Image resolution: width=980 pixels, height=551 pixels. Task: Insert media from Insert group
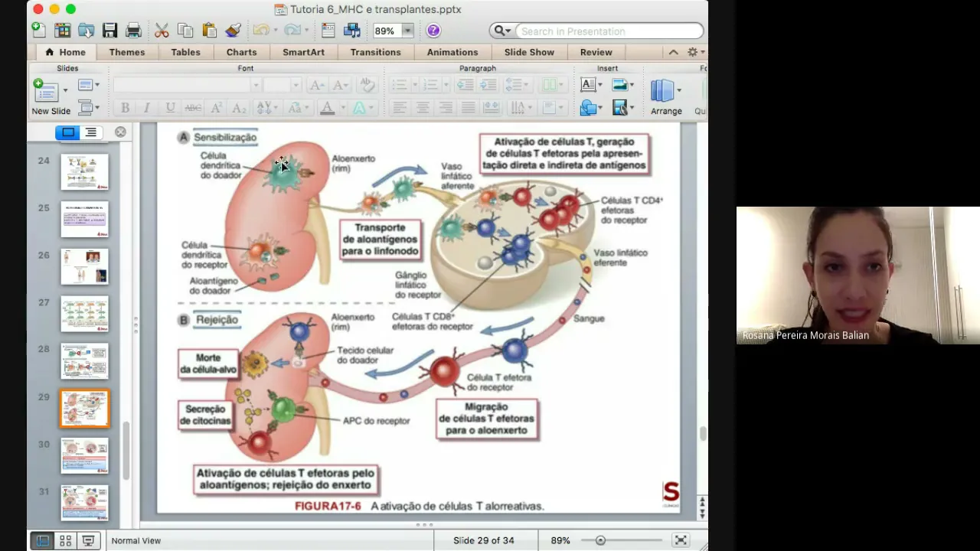click(619, 108)
